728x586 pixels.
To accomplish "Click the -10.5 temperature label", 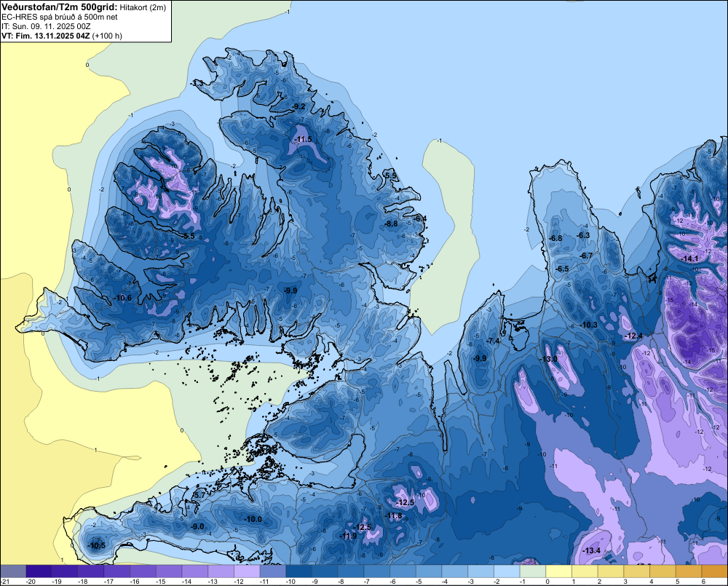I will click(97, 546).
